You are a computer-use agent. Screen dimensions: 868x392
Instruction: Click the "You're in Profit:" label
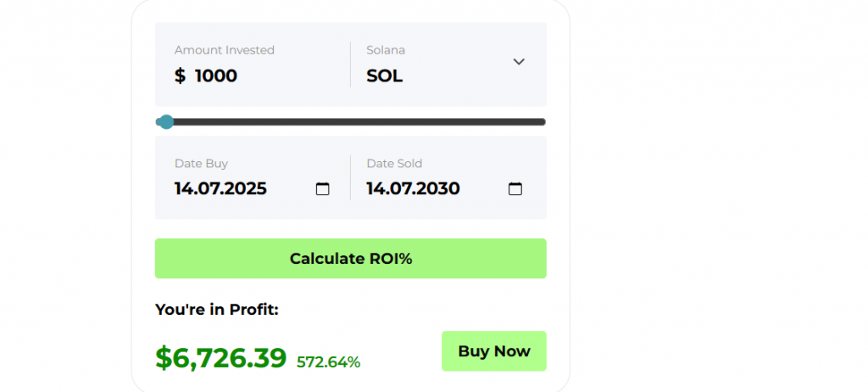216,310
